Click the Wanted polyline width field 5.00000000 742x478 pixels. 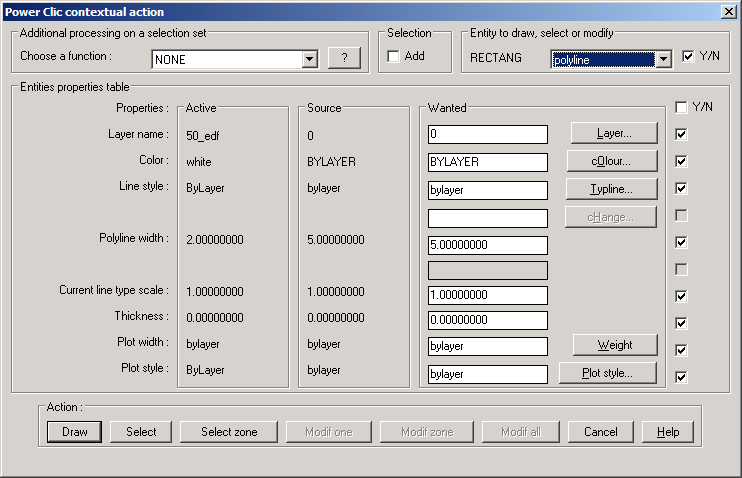click(488, 245)
